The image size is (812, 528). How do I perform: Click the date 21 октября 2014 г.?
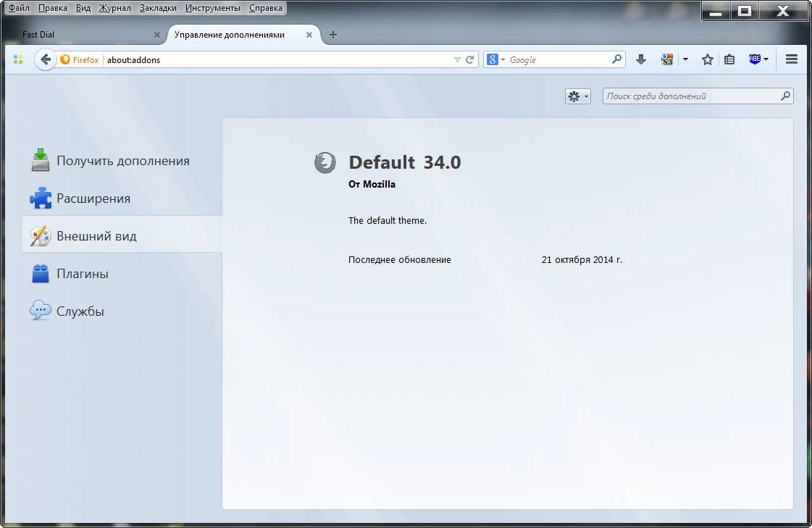582,260
